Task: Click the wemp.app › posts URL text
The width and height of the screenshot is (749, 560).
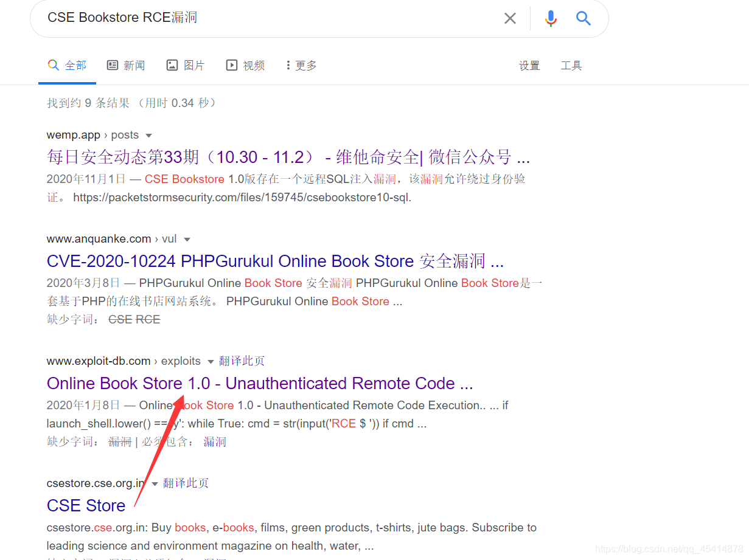Action: pyautogui.click(x=92, y=135)
